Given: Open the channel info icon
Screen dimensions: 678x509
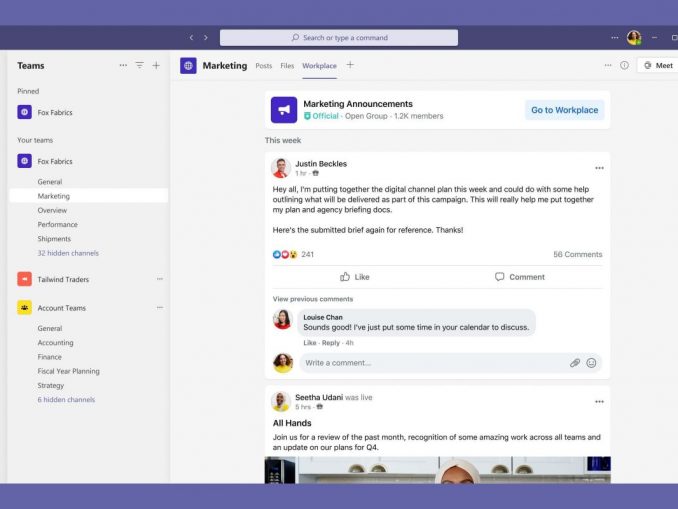Looking at the screenshot, I should (x=624, y=65).
